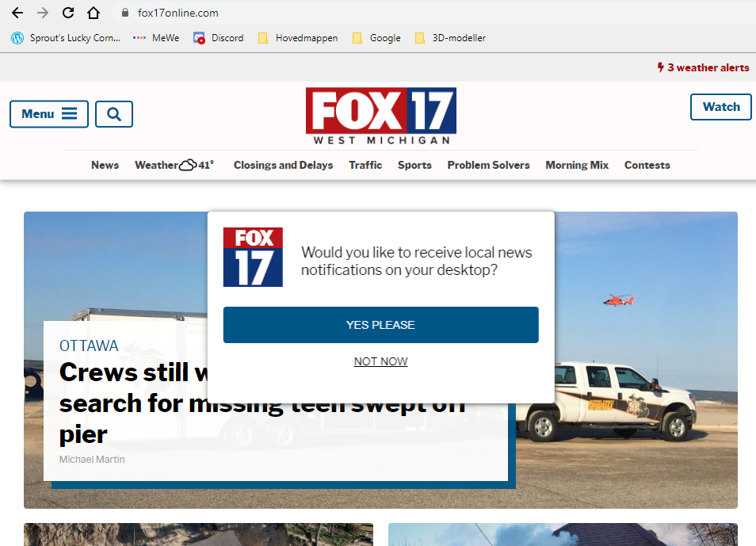Open Closings and Delays
This screenshot has width=756, height=546.
pyautogui.click(x=284, y=165)
